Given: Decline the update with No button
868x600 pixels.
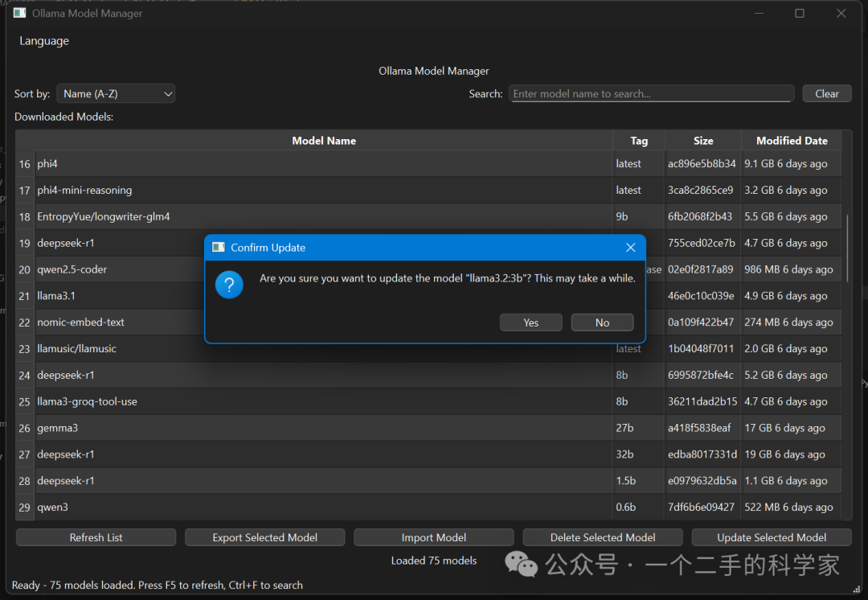Looking at the screenshot, I should click(602, 323).
